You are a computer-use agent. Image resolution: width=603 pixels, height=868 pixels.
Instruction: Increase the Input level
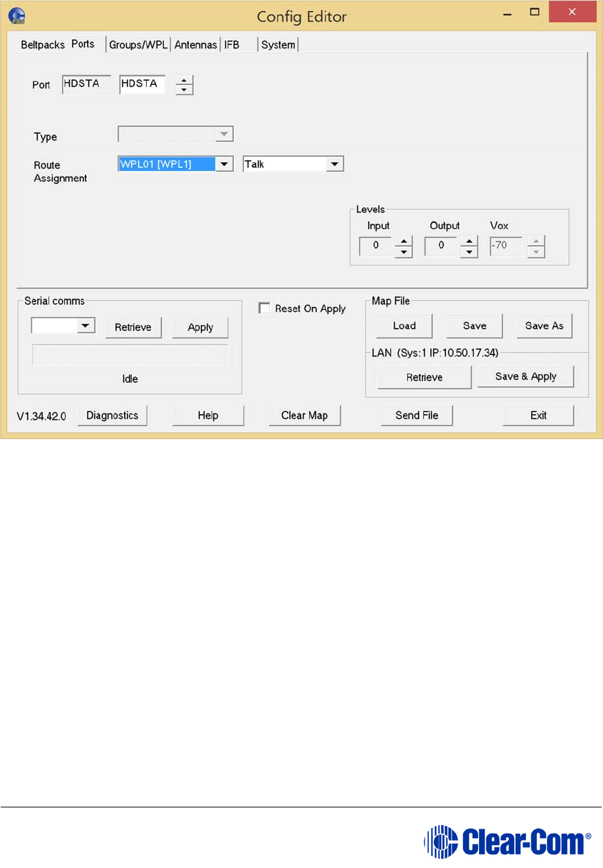403,241
